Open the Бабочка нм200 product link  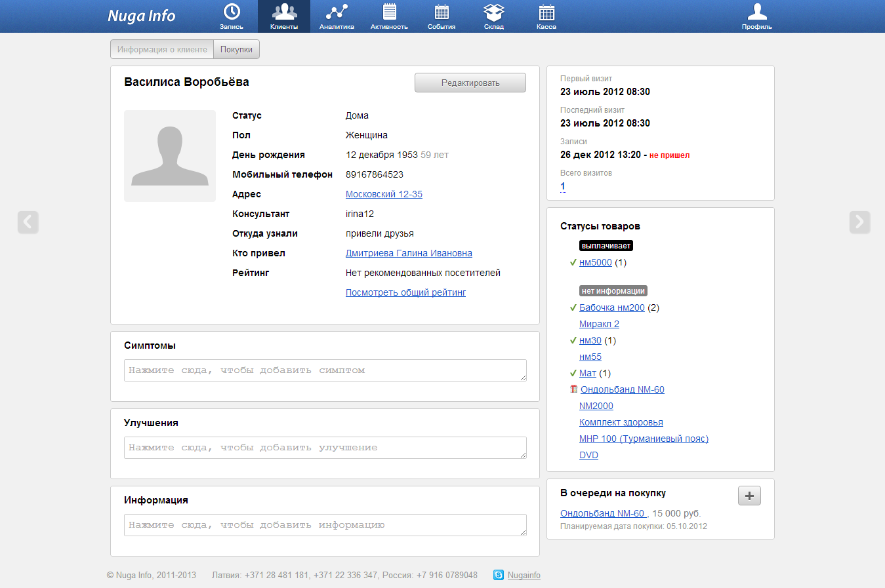(x=611, y=307)
